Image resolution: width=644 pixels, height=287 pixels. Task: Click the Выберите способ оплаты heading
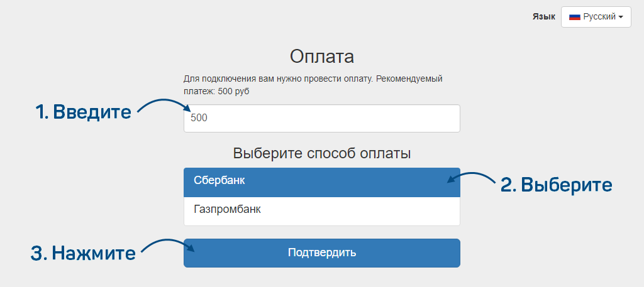[x=321, y=153]
